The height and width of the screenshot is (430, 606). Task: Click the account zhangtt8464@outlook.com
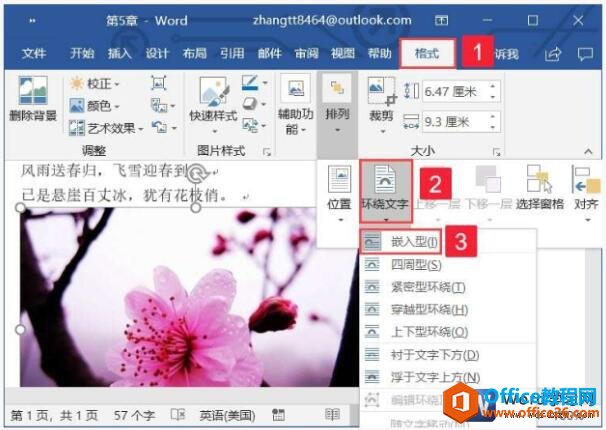[332, 20]
